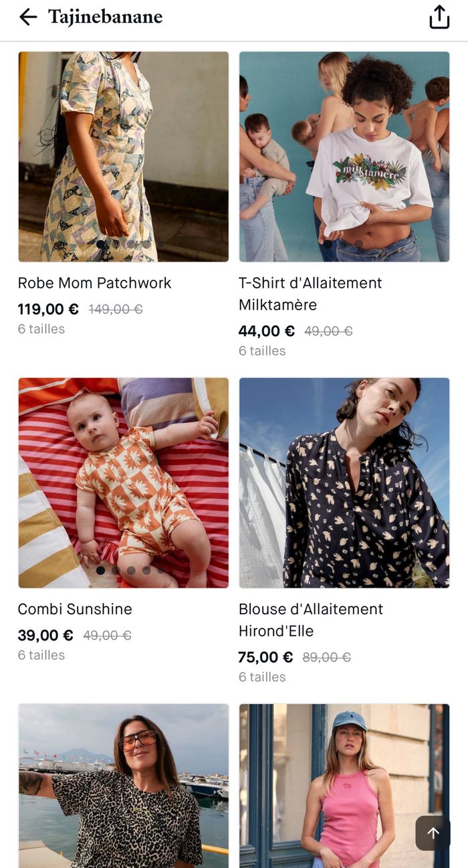Viewport: 468px width, 868px height.
Task: Open the Robe Mom Patchwork product photo
Action: pyautogui.click(x=123, y=157)
